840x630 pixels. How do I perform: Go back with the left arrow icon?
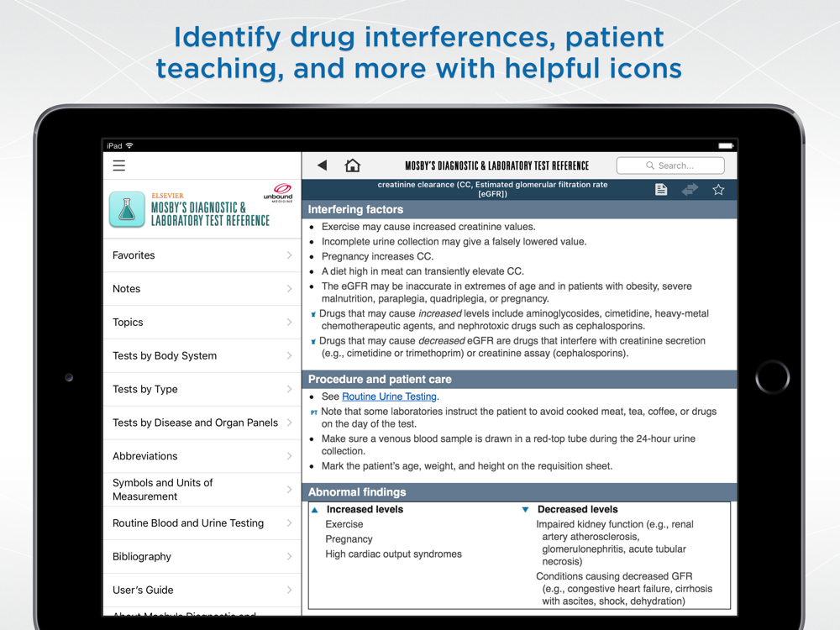(x=322, y=165)
